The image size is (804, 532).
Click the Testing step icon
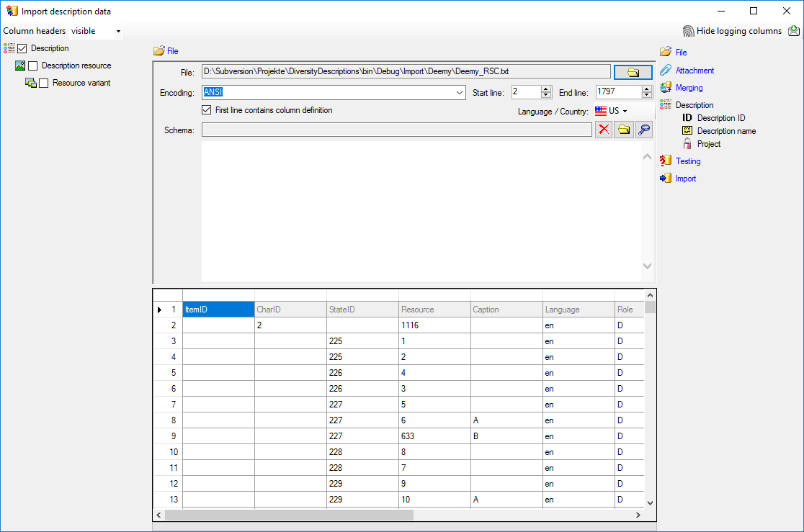(666, 161)
